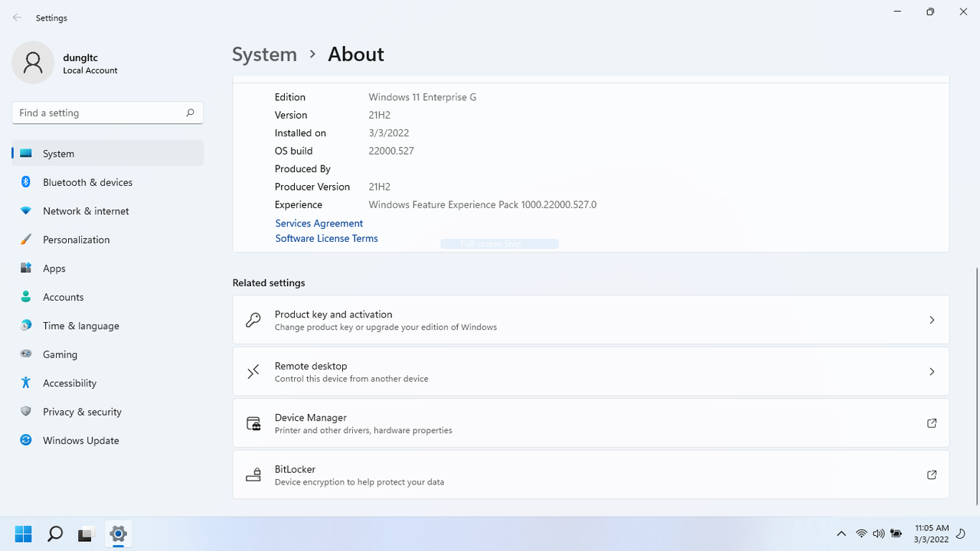Expand Product key and activation chevron
Screen dimensions: 980x551
[x=932, y=320]
